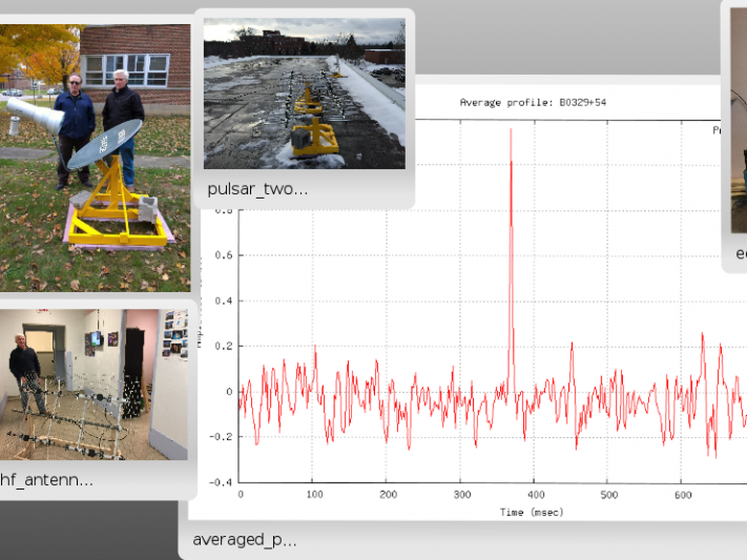
Task: Click the "Average profile: B0329+54" chart title
Action: [532, 102]
